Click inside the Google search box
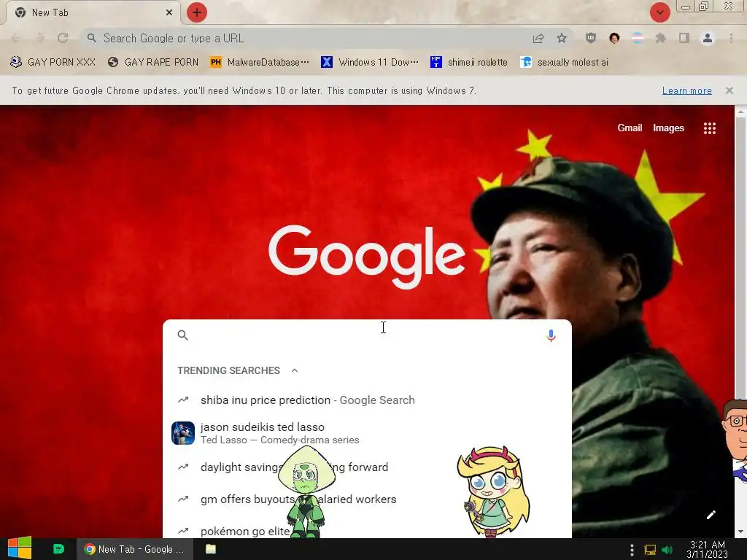747x560 pixels. point(367,335)
